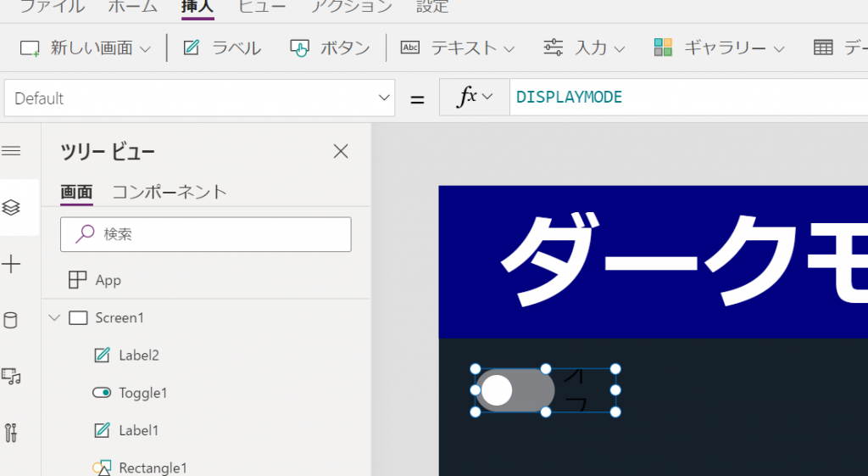Select the 挿入 tab

[198, 7]
